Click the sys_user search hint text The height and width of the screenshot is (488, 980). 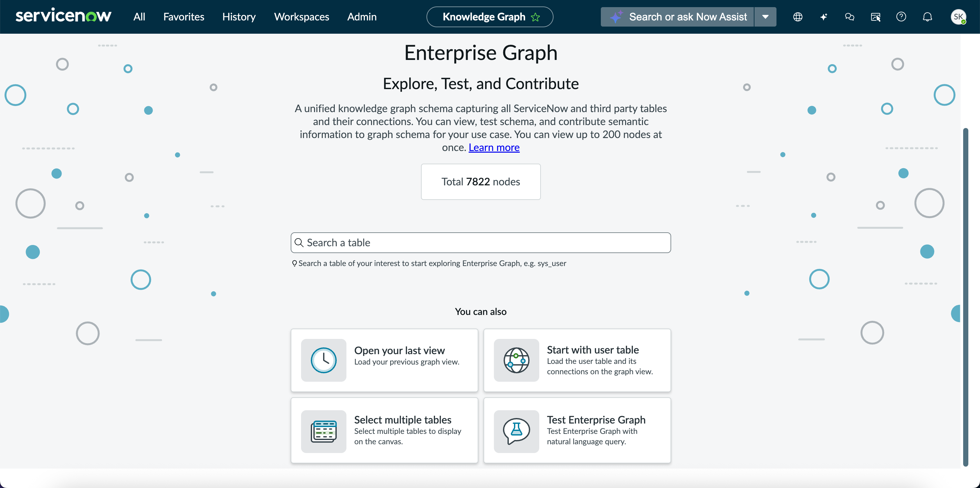pyautogui.click(x=432, y=263)
